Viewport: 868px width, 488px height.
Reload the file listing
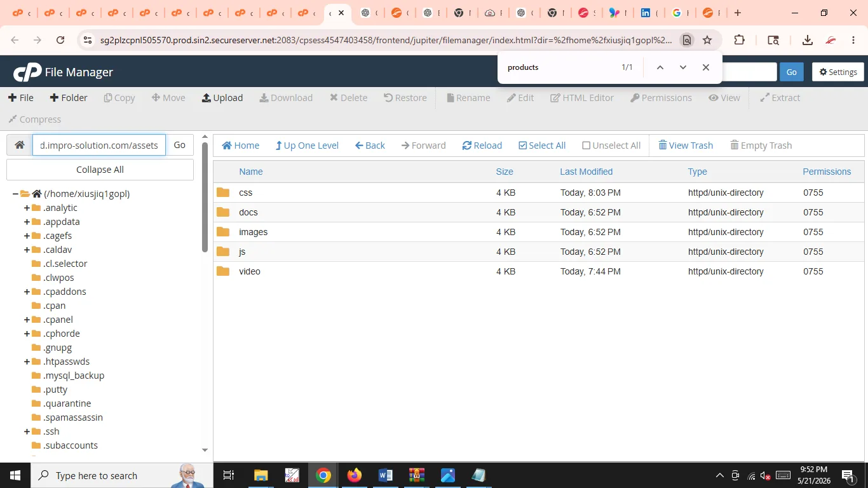482,146
